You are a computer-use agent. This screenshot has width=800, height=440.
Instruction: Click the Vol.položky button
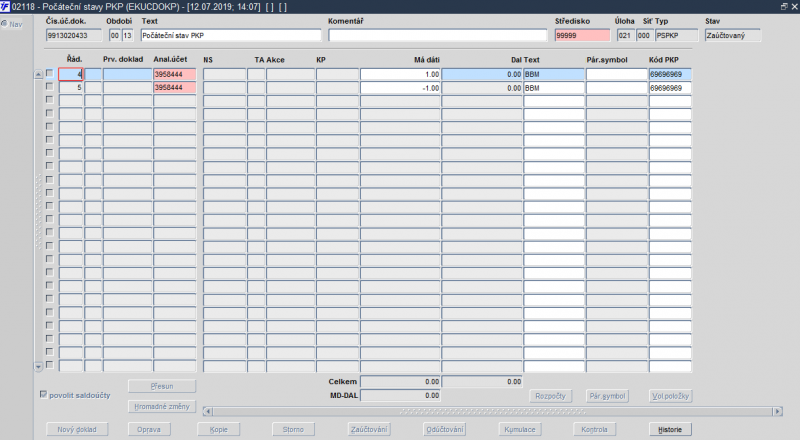coord(670,396)
